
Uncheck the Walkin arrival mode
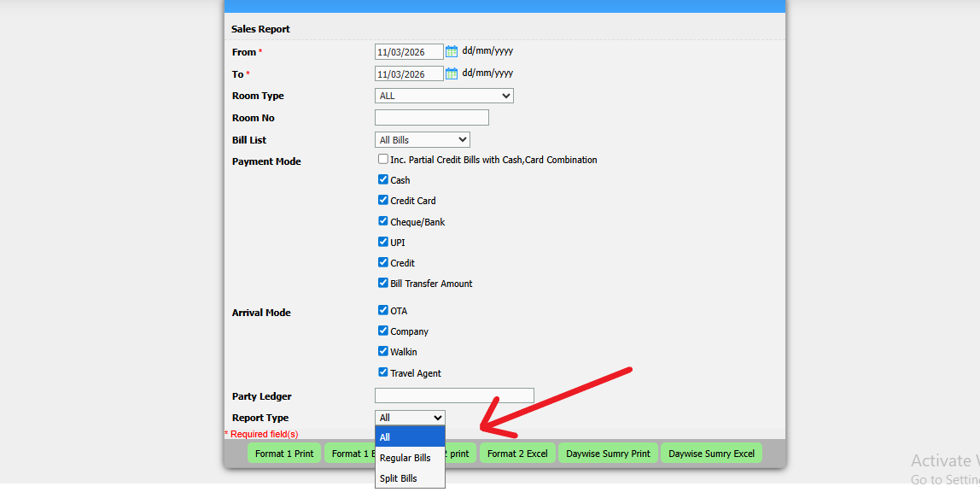point(383,351)
